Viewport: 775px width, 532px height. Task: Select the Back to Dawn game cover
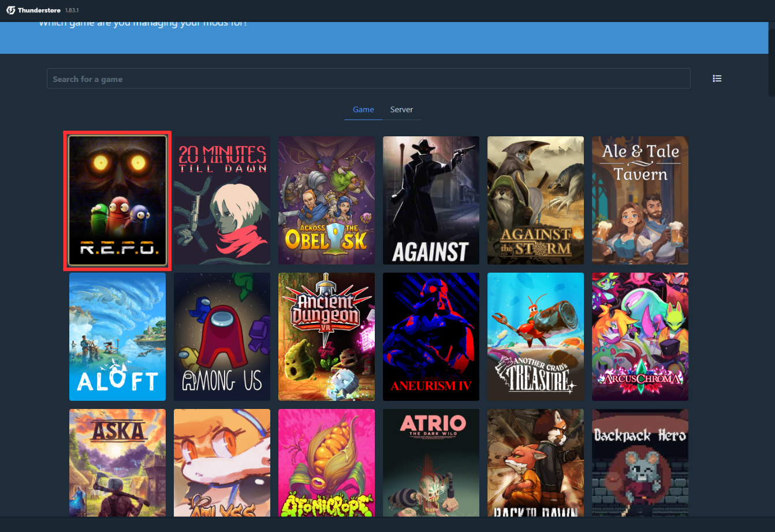pyautogui.click(x=535, y=463)
